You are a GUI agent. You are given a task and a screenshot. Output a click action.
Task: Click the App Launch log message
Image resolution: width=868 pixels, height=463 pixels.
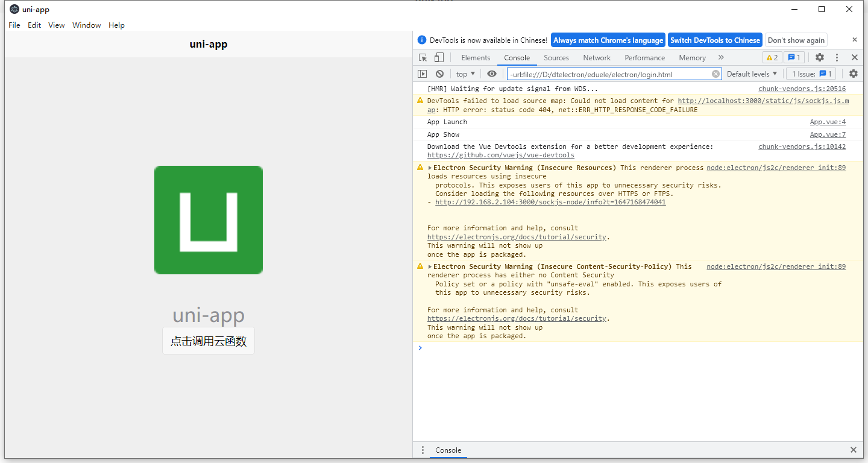(447, 122)
